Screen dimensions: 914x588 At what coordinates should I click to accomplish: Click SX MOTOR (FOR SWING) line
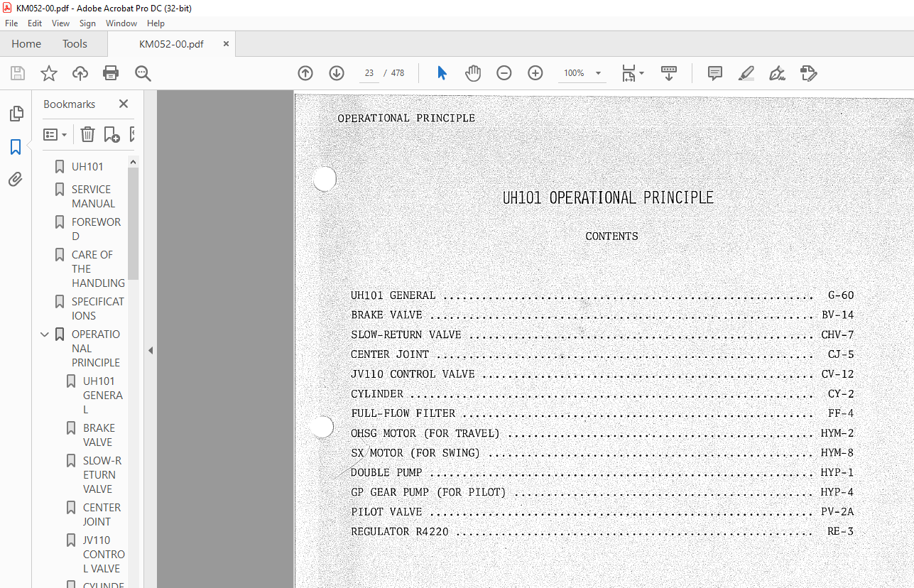[602, 453]
